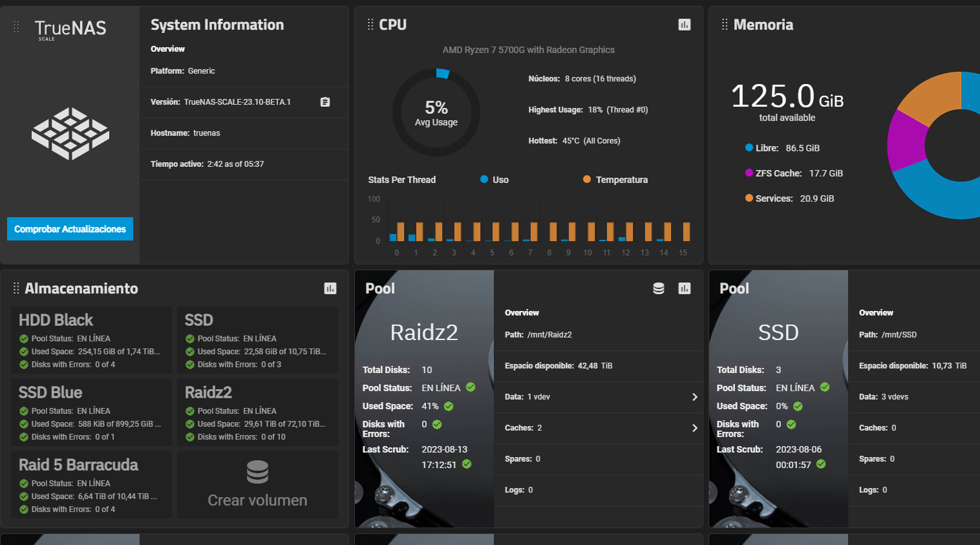Screen dimensions: 980x545
Task: Click the Crear volumen disk stack icon
Action: [x=257, y=472]
